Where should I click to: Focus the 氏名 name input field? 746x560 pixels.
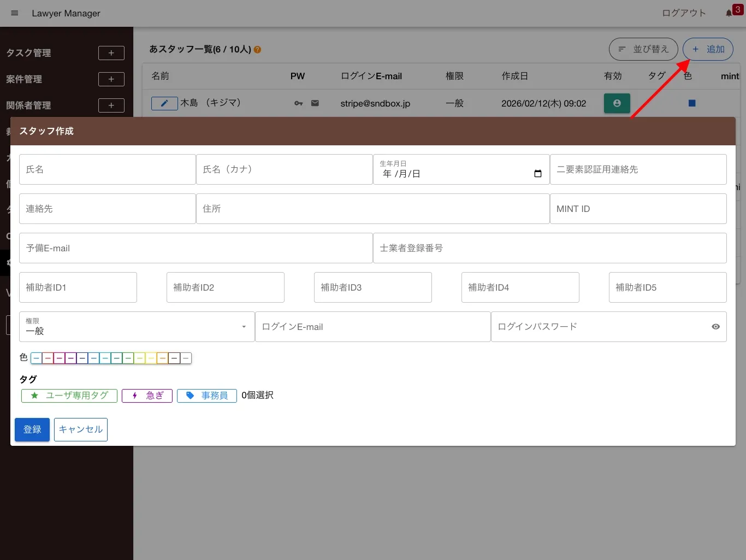click(108, 169)
